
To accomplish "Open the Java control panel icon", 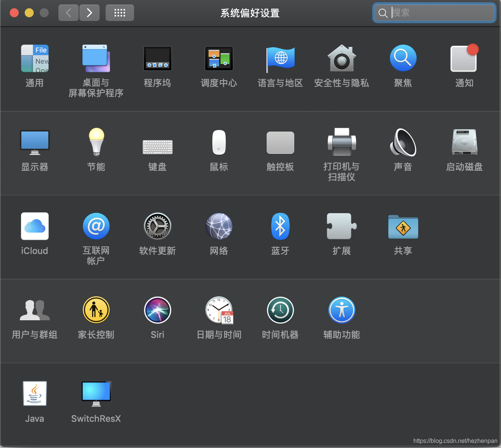I will pos(35,394).
